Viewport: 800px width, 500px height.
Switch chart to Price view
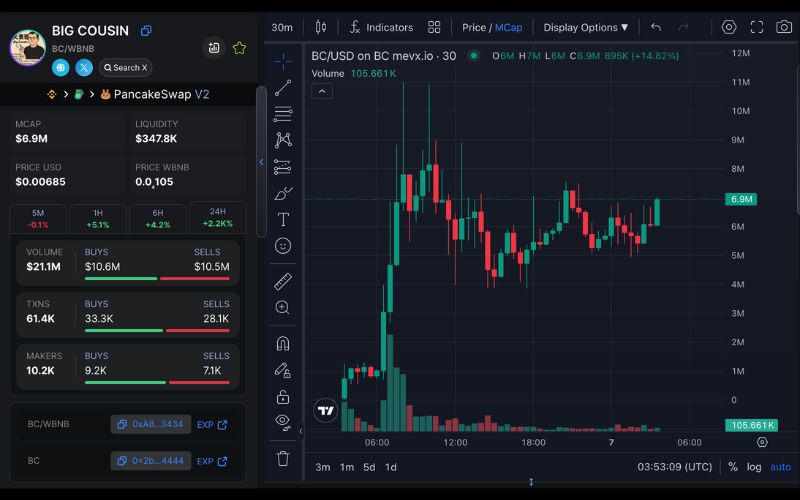coord(473,28)
